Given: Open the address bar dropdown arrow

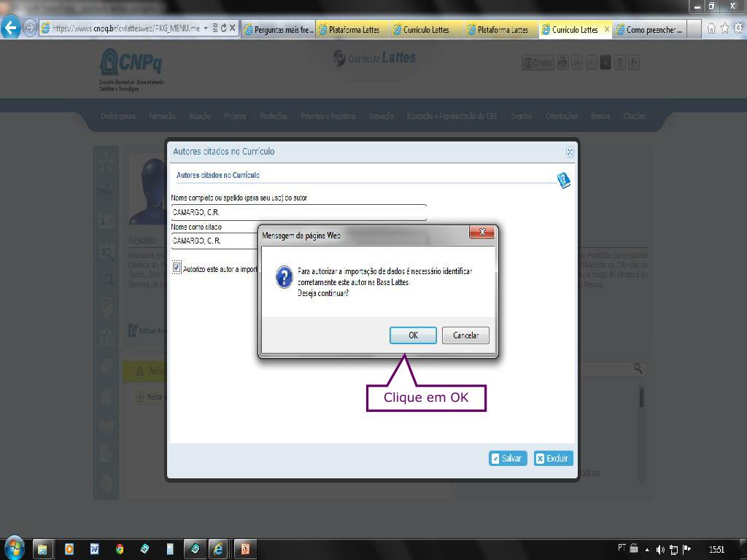Looking at the screenshot, I should click(x=206, y=28).
